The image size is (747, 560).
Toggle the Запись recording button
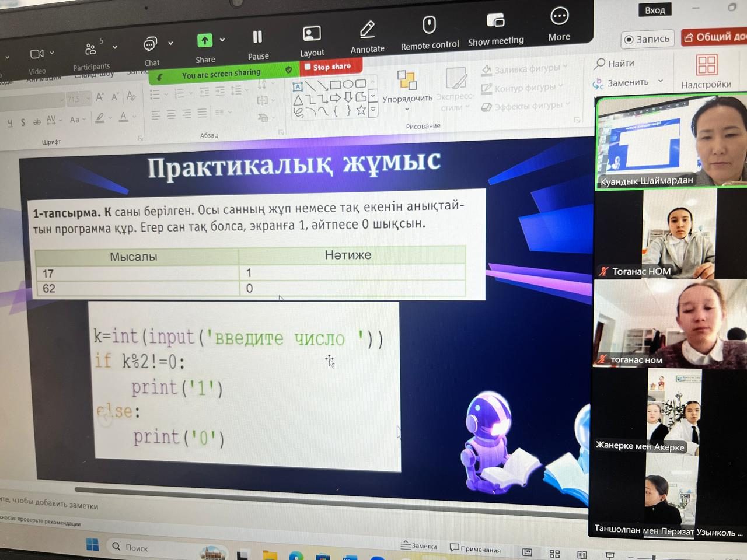coord(647,39)
